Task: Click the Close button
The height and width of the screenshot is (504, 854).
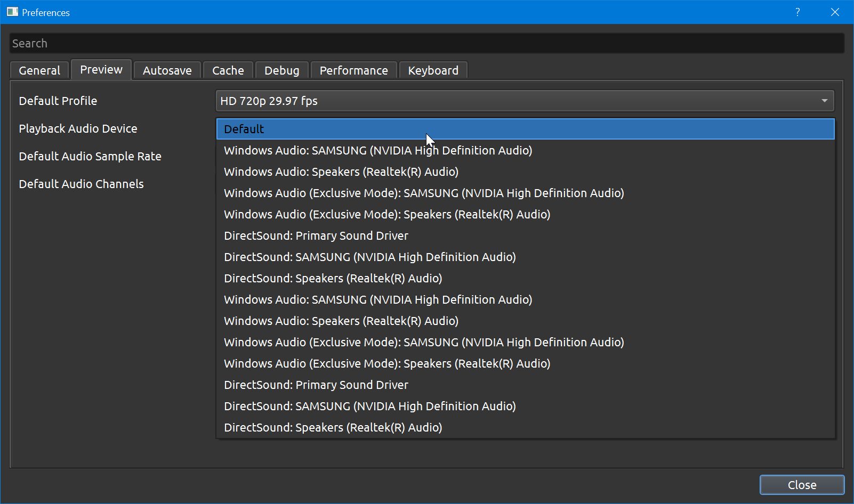Action: pyautogui.click(x=802, y=485)
